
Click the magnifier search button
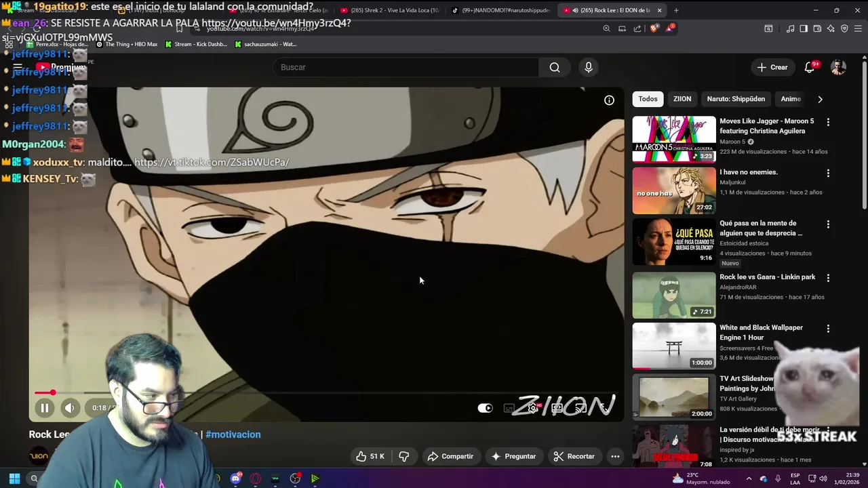coord(555,67)
